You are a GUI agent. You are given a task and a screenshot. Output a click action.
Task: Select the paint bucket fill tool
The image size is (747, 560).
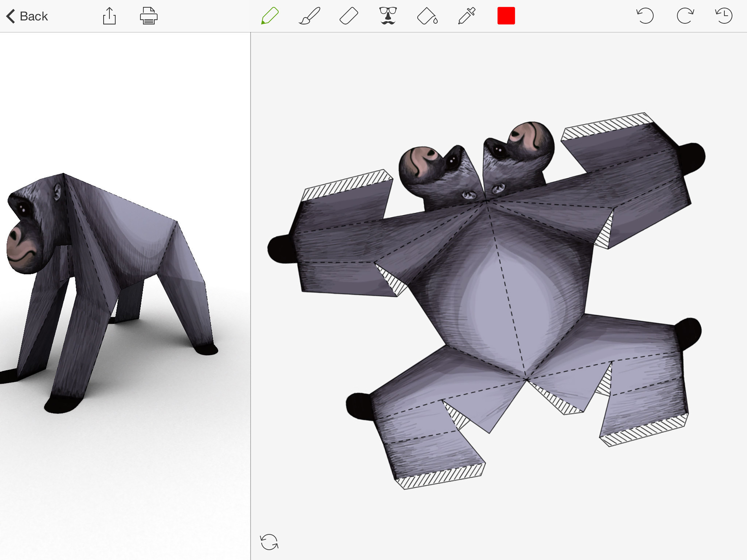[427, 16]
